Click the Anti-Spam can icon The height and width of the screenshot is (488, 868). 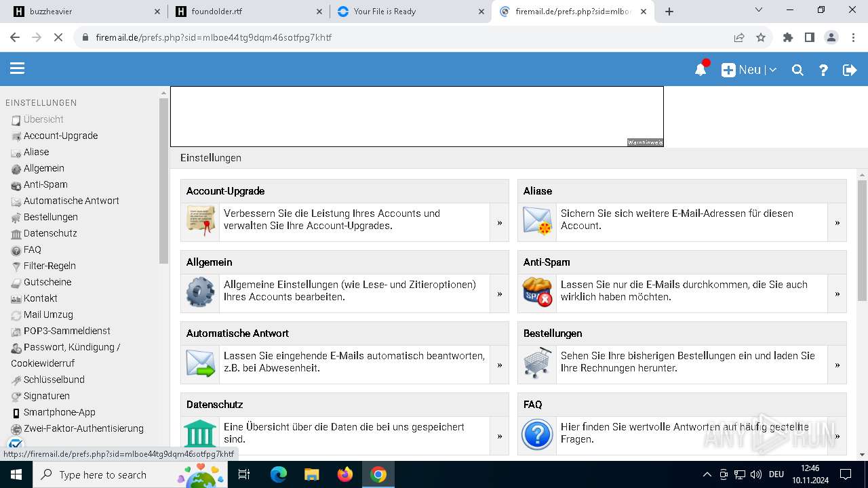[x=537, y=292]
